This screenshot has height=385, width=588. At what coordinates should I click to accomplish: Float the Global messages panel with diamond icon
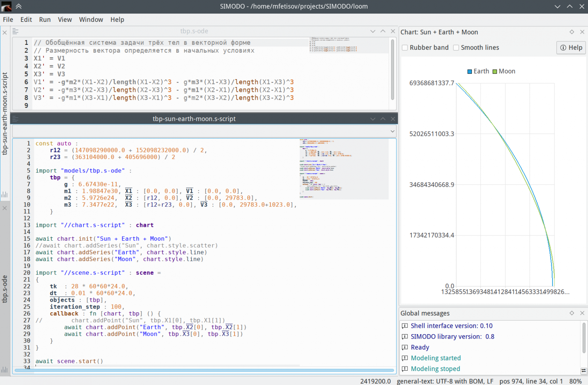pyautogui.click(x=572, y=313)
